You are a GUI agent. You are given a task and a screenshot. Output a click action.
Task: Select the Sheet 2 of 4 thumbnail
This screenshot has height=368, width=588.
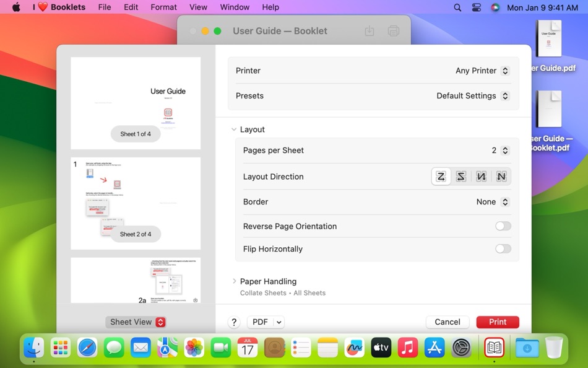point(135,203)
